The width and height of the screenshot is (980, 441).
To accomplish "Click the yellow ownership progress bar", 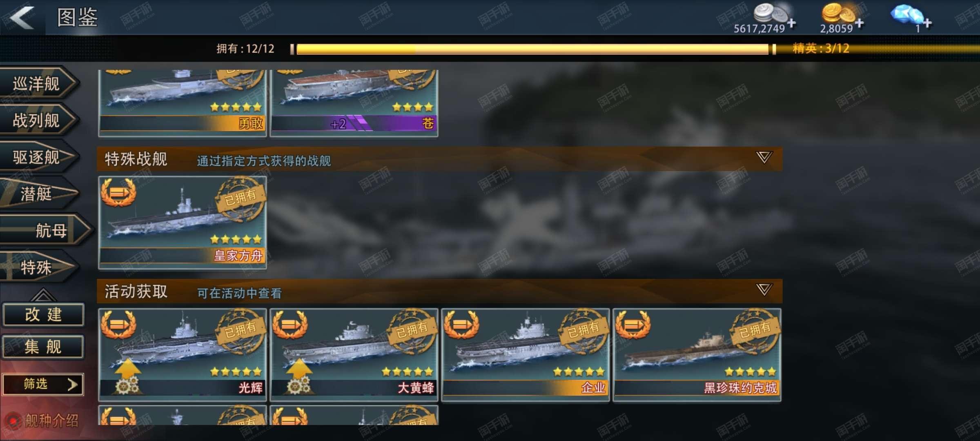I will pyautogui.click(x=533, y=49).
